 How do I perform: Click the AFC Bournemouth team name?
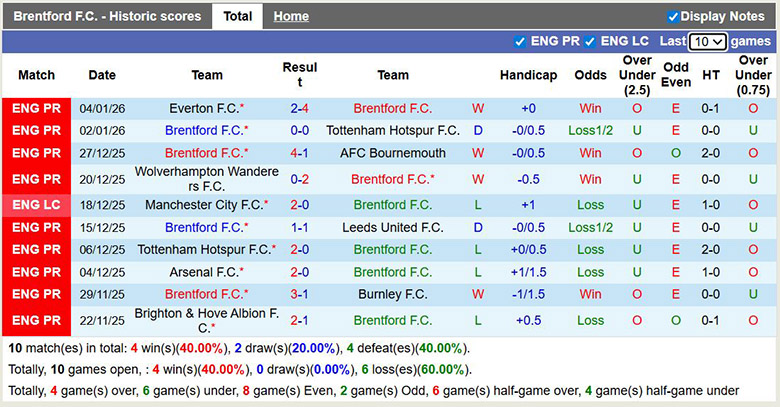click(x=393, y=153)
